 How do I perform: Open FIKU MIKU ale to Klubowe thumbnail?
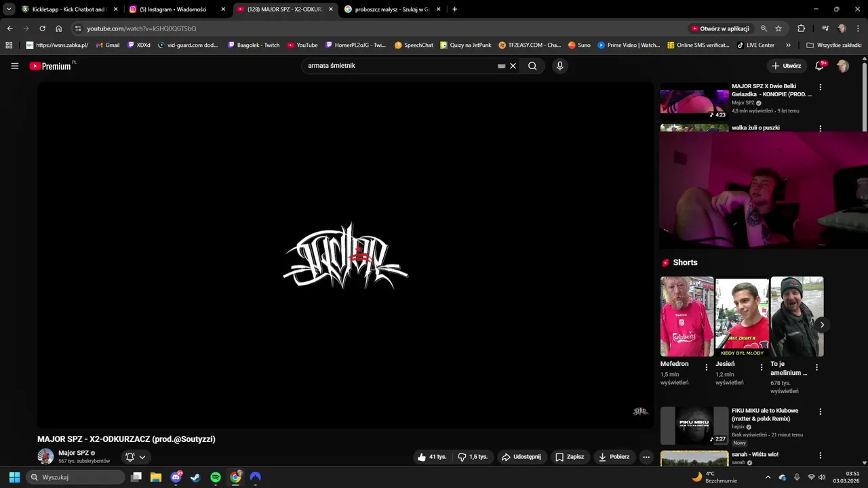pyautogui.click(x=694, y=426)
